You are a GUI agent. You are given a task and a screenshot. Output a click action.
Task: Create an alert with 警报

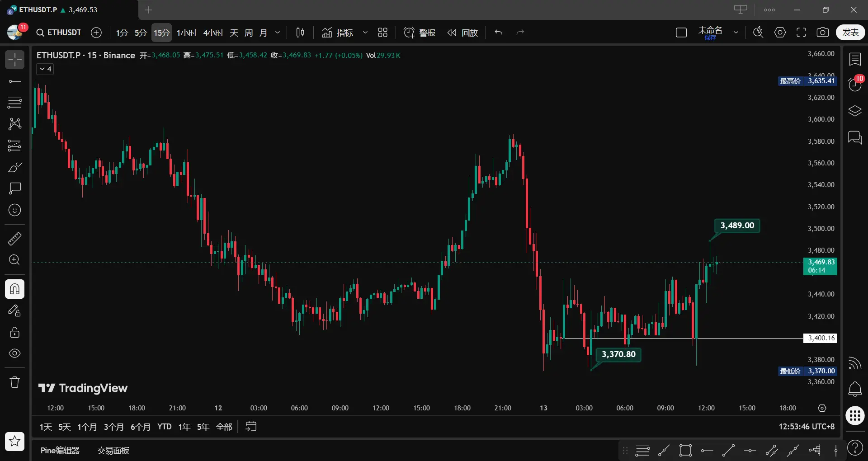click(x=420, y=33)
